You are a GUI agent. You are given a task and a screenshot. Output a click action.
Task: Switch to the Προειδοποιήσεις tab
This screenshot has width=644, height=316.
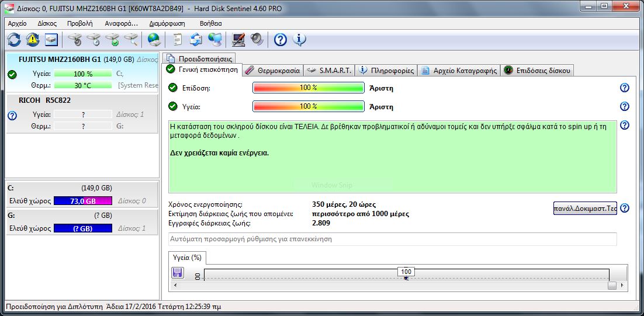[200, 58]
